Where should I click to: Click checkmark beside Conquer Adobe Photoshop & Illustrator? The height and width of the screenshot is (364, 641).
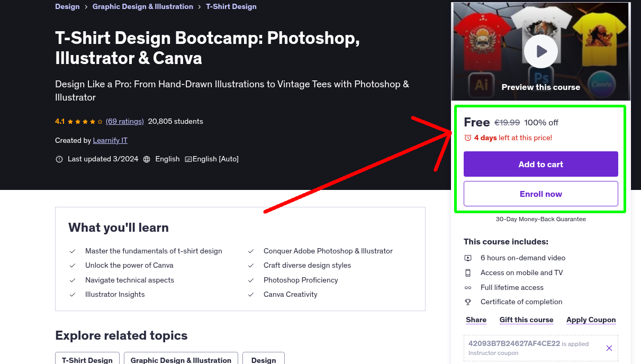pyautogui.click(x=251, y=251)
